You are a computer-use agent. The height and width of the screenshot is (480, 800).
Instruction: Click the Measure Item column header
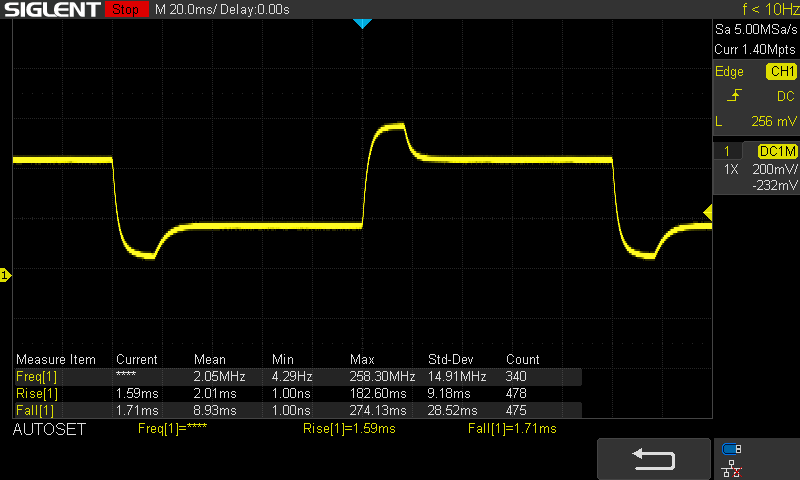[56, 360]
